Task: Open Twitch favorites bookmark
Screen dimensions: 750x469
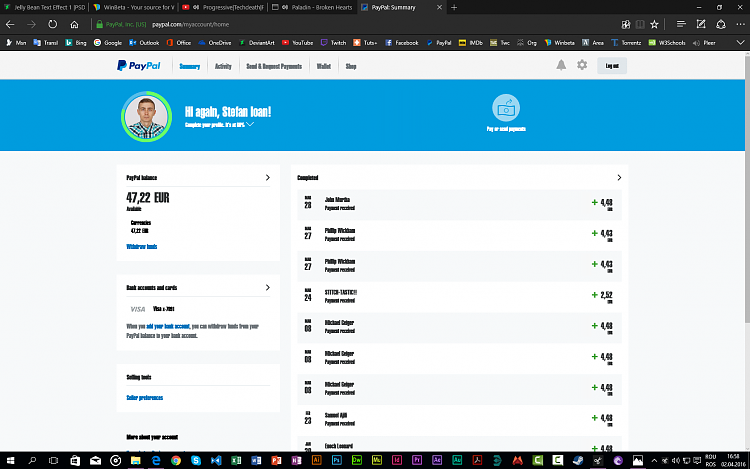Action: 333,43
